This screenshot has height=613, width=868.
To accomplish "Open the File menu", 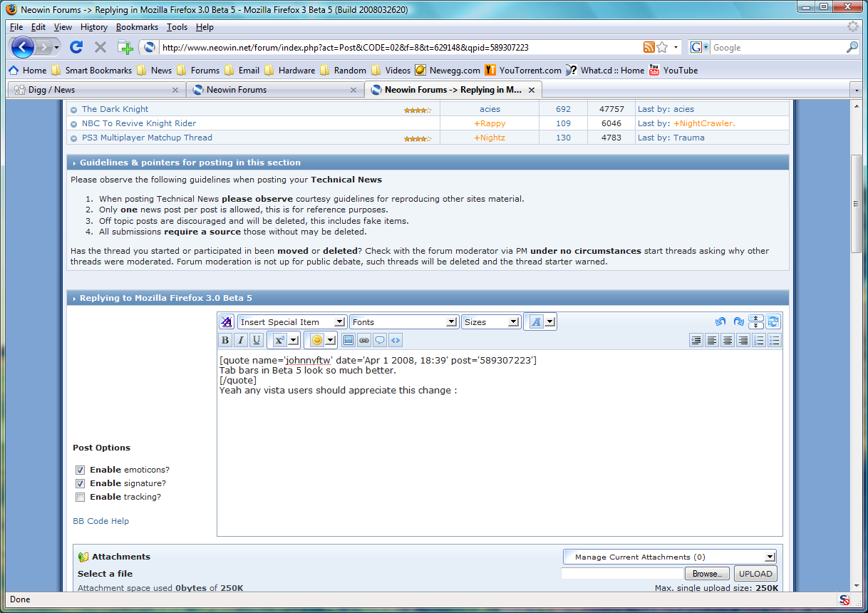I will [x=16, y=27].
